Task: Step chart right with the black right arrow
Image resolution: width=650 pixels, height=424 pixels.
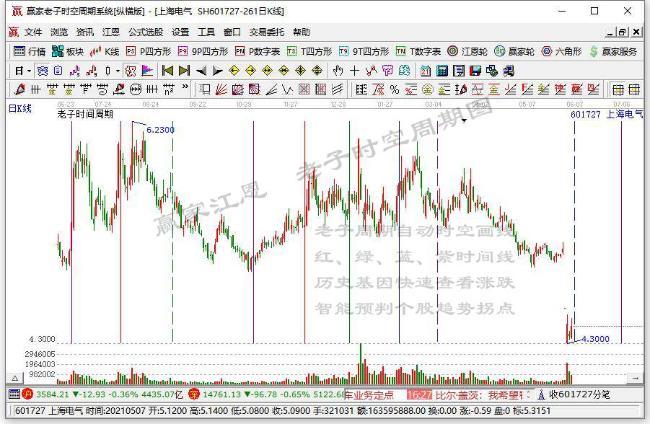Action: pyautogui.click(x=218, y=71)
